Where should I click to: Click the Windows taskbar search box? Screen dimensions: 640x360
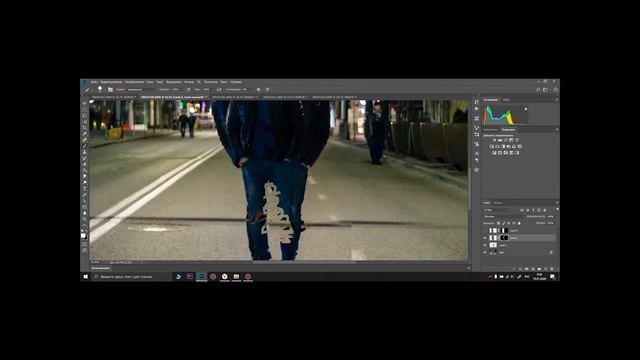pos(131,276)
